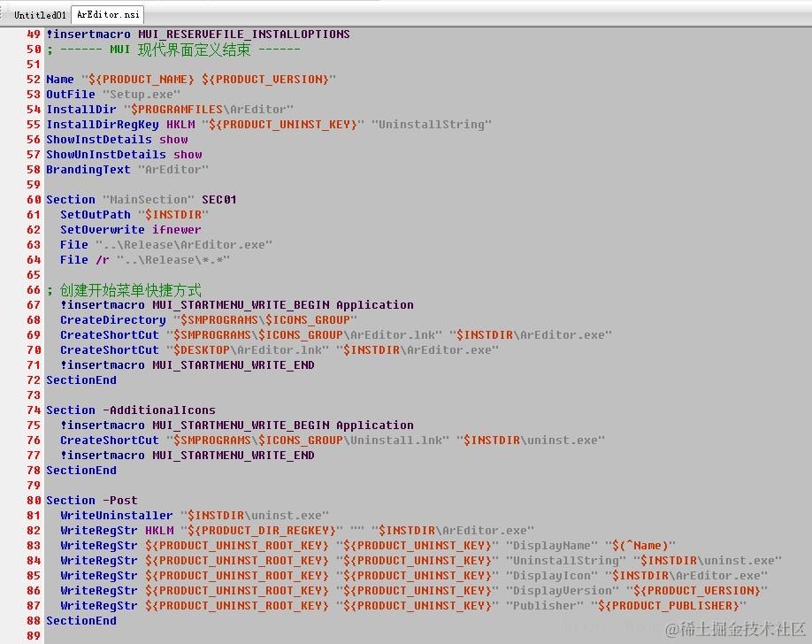This screenshot has height=644, width=812.
Task: Click the "DisplayIcon" string
Action: 552,575
